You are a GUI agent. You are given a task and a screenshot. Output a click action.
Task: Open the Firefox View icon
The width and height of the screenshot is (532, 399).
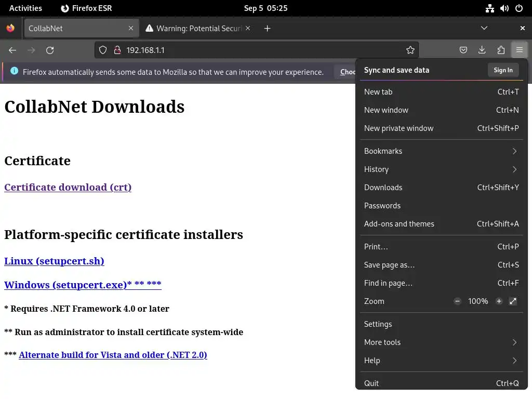[x=10, y=28]
